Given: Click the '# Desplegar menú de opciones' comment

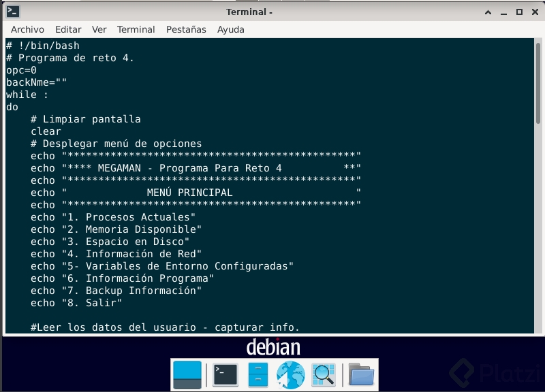Looking at the screenshot, I should pyautogui.click(x=116, y=144).
